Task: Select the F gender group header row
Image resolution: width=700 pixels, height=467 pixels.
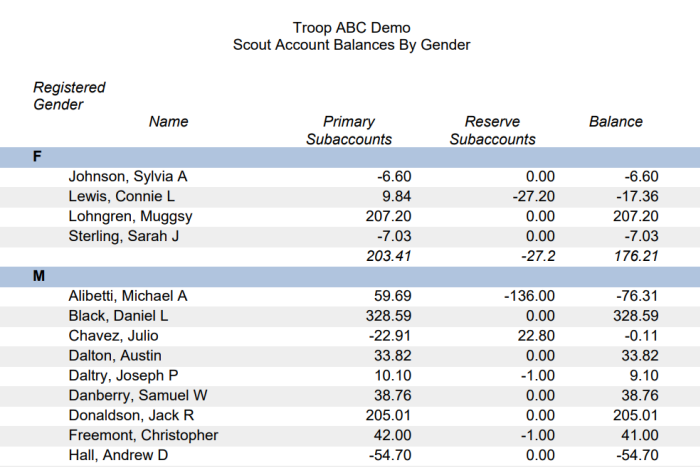Action: (350, 157)
